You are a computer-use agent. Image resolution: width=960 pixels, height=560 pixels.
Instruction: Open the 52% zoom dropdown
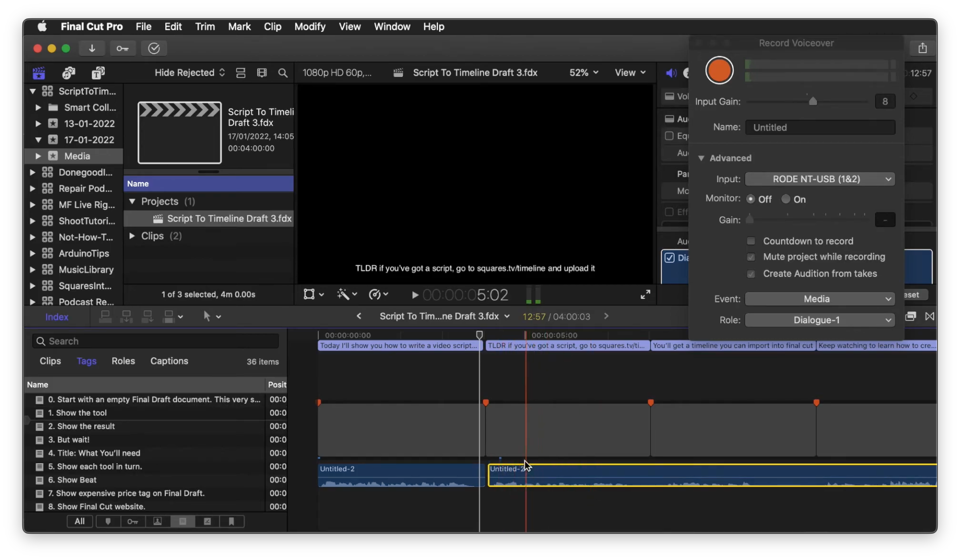(x=584, y=73)
